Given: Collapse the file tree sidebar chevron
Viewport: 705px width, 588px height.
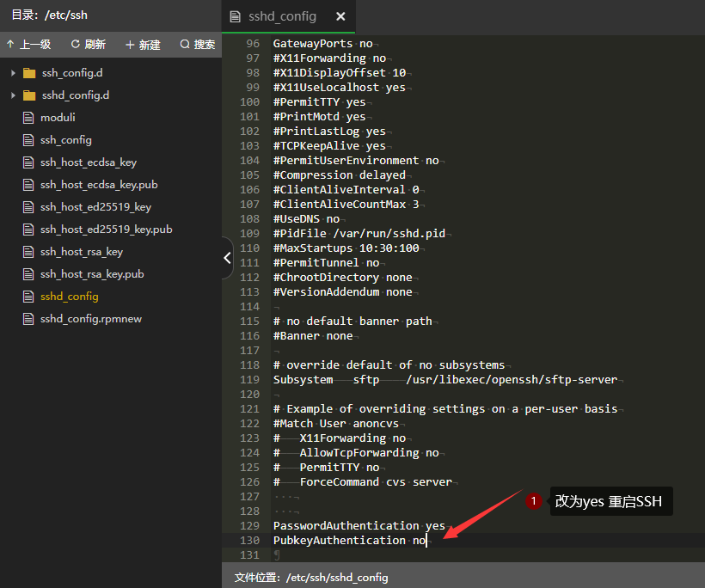Looking at the screenshot, I should pos(228,258).
